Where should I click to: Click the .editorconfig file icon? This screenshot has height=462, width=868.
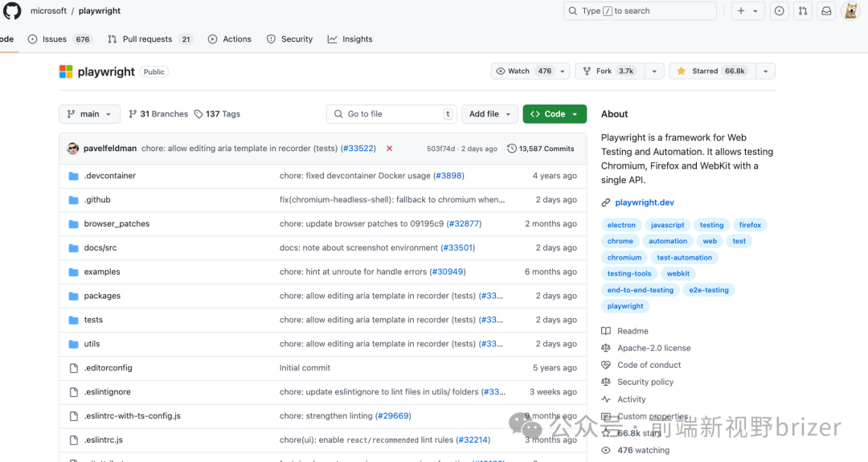73,368
